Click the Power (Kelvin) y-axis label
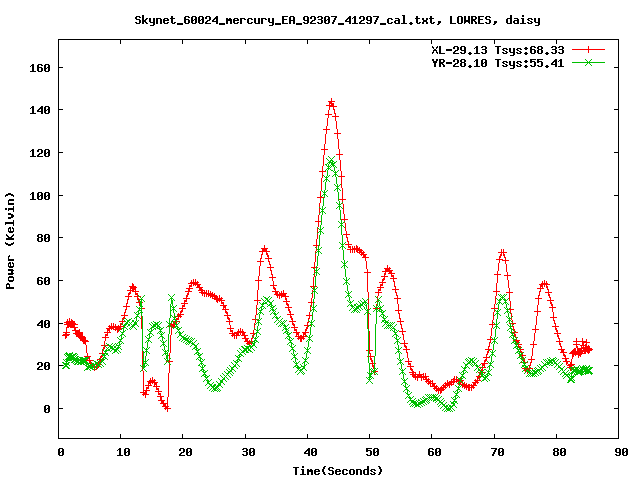This screenshot has height=480, width=640. coord(10,241)
